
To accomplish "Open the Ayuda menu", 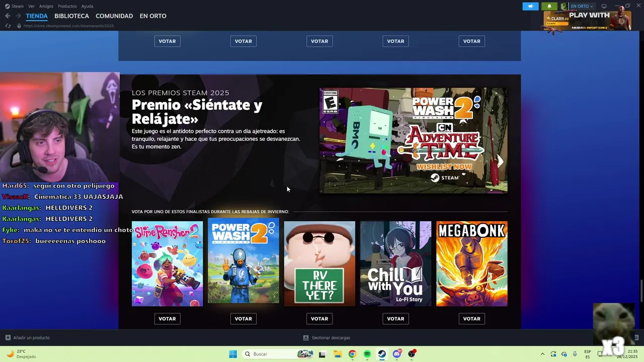I will (87, 6).
